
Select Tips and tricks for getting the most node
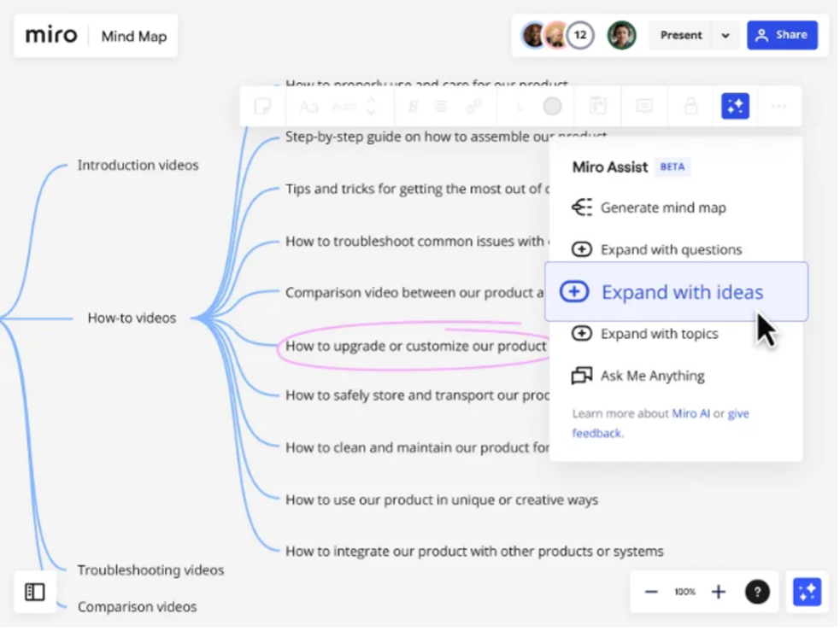(x=417, y=189)
